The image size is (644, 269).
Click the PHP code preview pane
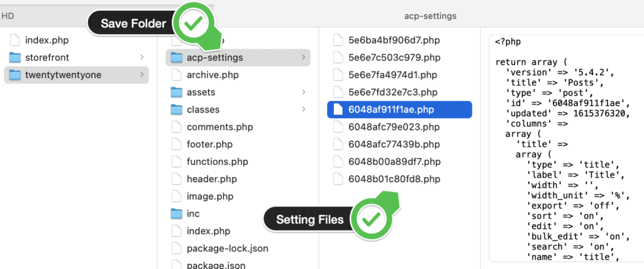563,151
